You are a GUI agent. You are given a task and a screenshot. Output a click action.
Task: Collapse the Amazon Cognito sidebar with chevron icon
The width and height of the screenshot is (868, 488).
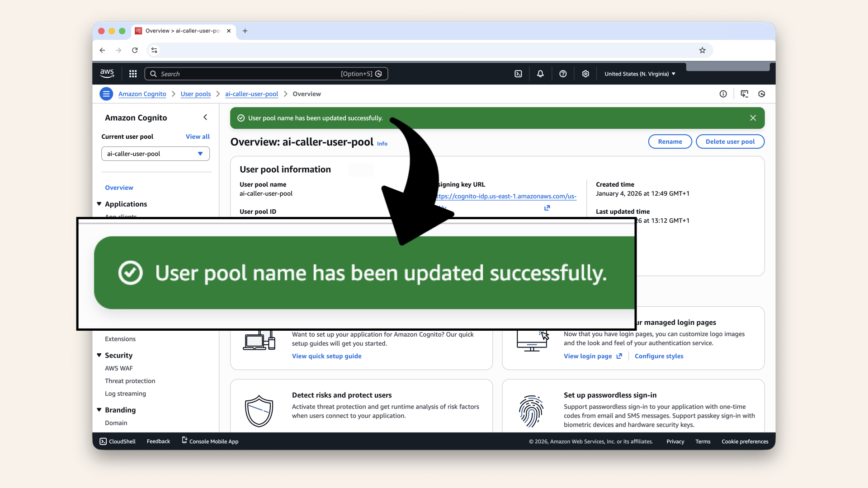(x=205, y=117)
